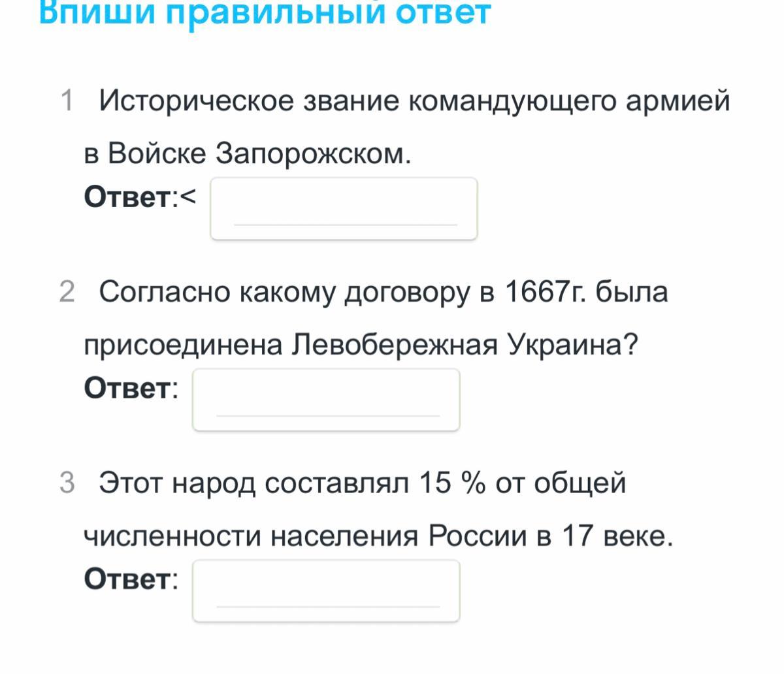Screen dimensions: 784x674
Task: Select the answer input for question 3
Action: [x=326, y=590]
